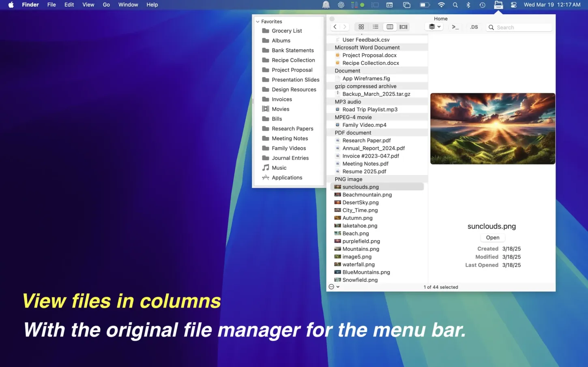
Task: Toggle the column view button
Action: point(390,27)
